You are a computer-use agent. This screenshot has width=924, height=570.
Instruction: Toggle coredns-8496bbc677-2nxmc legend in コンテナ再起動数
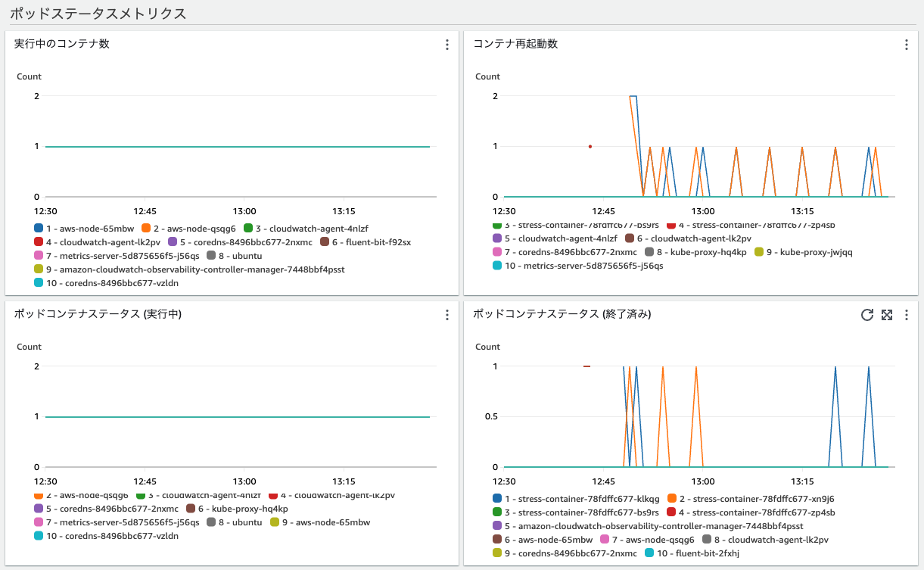click(x=565, y=252)
